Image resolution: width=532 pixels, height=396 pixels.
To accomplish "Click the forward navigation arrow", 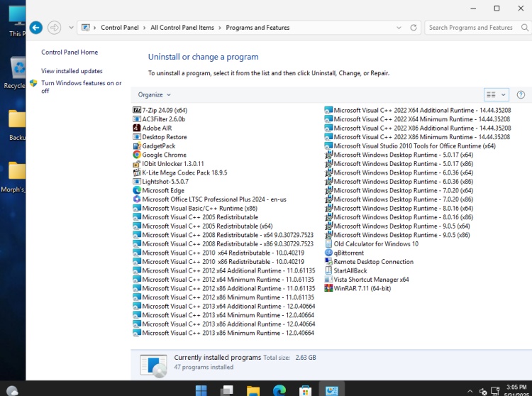I will point(55,28).
